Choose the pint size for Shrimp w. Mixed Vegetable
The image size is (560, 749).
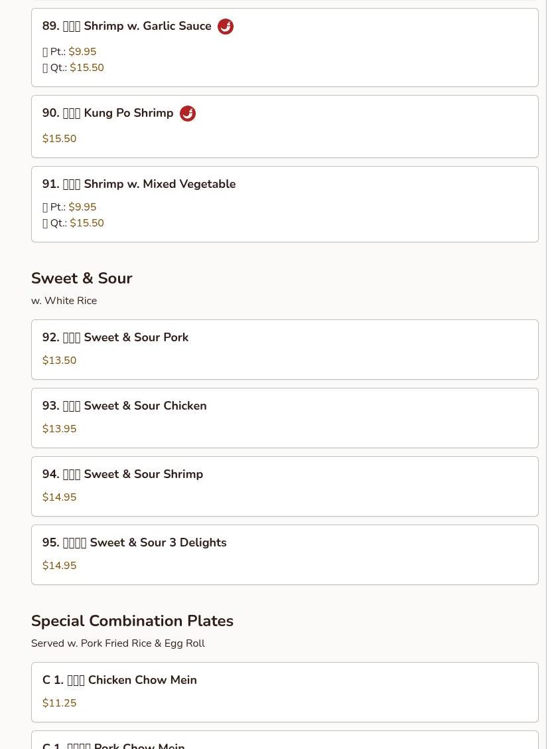coord(82,207)
